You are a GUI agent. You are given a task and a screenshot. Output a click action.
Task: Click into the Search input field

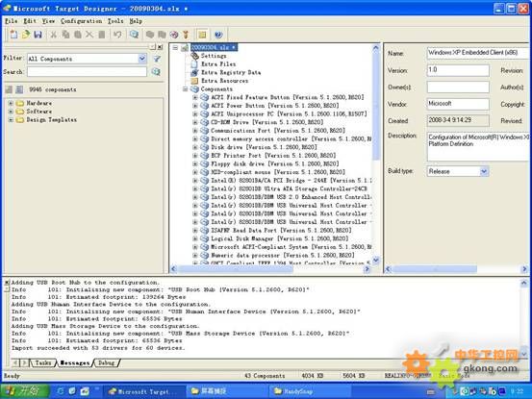coord(87,71)
